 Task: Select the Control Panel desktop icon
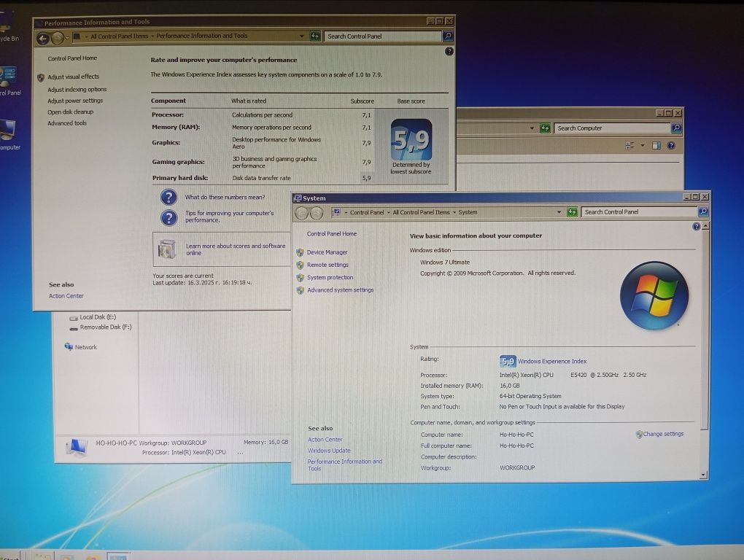click(x=9, y=81)
